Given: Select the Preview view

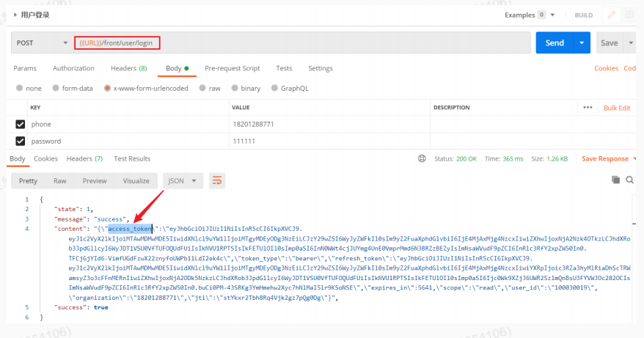Looking at the screenshot, I should click(x=95, y=180).
